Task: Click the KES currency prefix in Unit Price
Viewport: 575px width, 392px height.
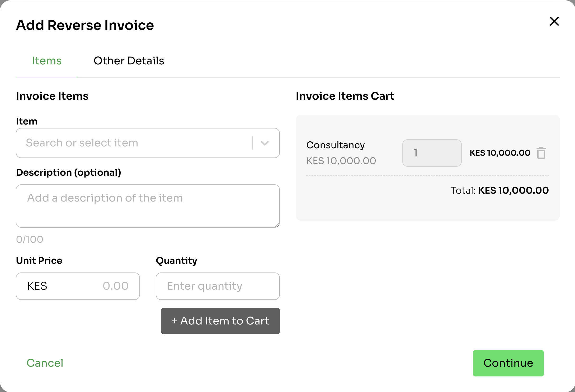Action: pyautogui.click(x=37, y=286)
